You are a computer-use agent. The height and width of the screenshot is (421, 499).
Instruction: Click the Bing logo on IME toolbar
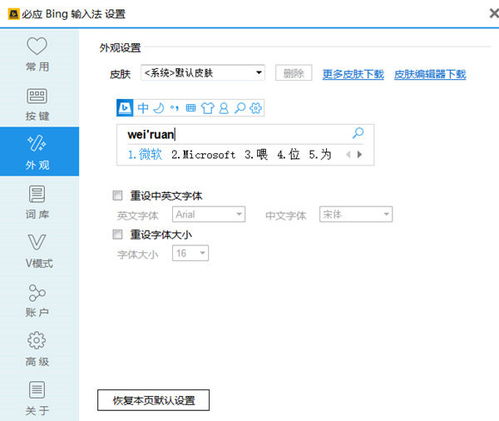125,108
